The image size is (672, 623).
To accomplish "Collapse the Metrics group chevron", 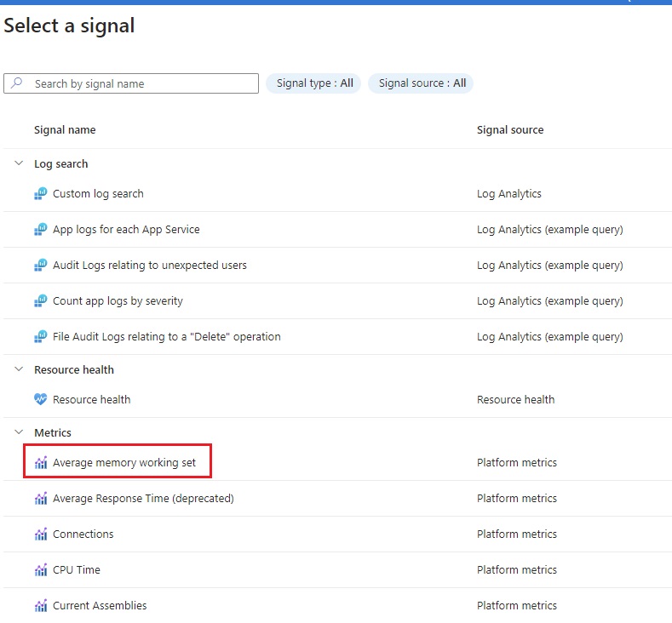I will 19,432.
